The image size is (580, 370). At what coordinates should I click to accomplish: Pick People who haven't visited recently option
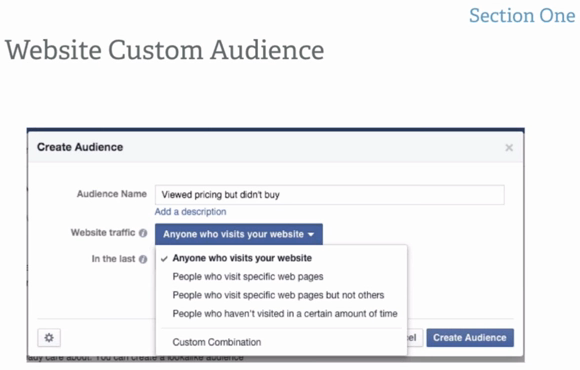(x=285, y=313)
